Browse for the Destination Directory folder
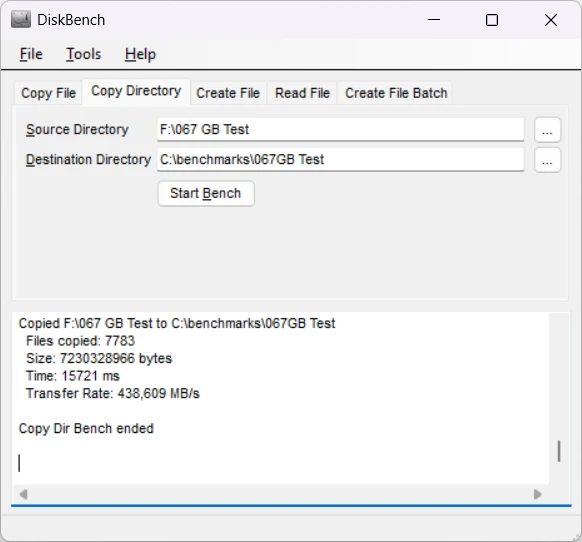Screen dimensions: 582x542 (x=547, y=160)
